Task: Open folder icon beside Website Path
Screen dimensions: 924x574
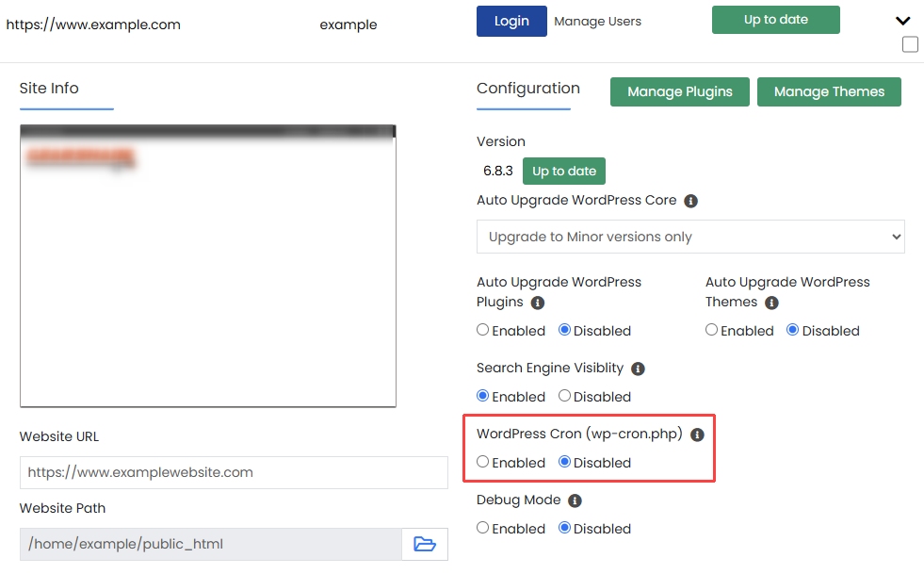Action: [425, 544]
